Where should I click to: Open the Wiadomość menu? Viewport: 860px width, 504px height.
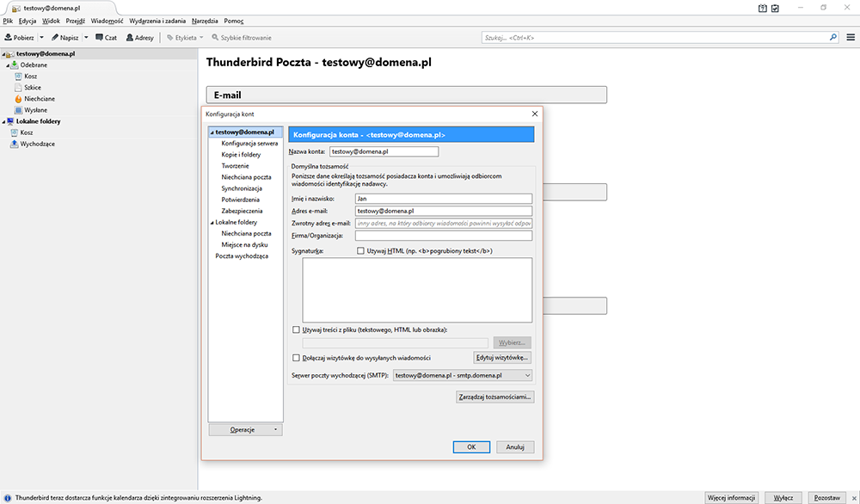coord(107,21)
